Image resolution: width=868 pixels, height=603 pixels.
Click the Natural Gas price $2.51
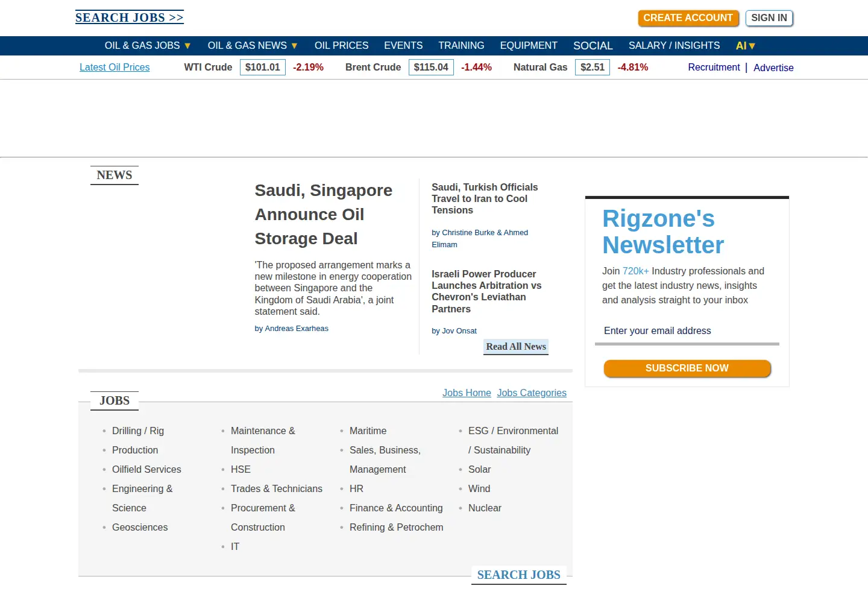[593, 68]
